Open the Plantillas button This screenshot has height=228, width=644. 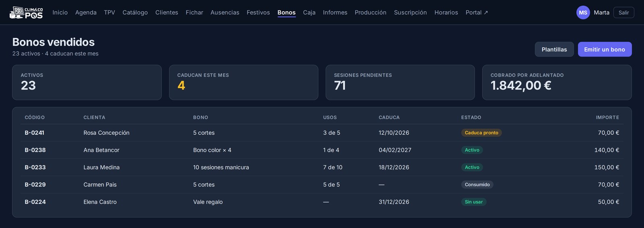pos(554,49)
